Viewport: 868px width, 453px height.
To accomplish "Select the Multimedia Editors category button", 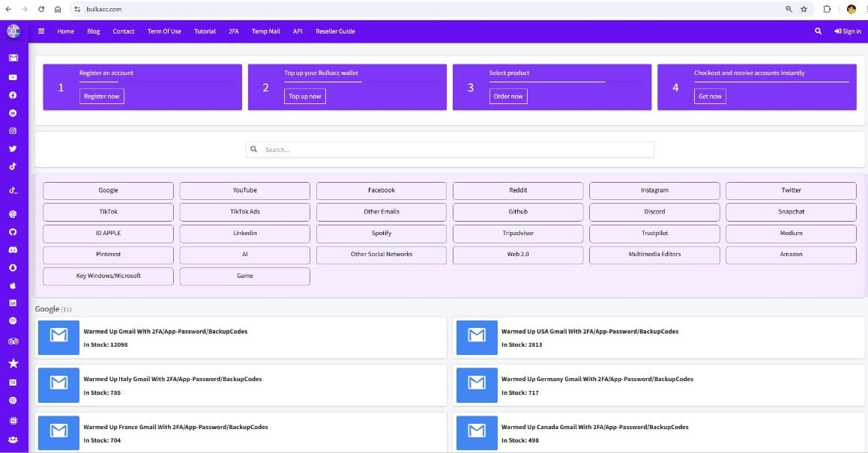I will 654,255.
